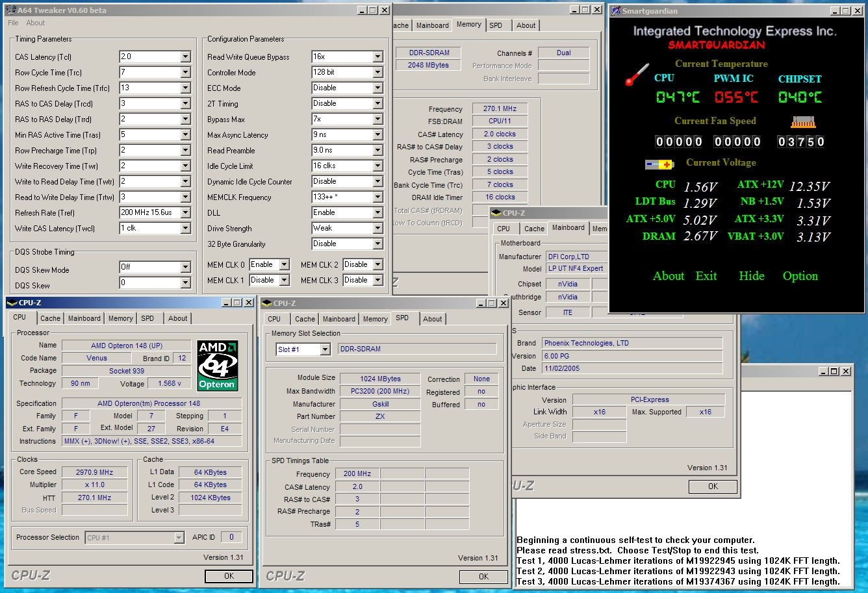Click the Multiplier x 11.0 field

[x=95, y=485]
